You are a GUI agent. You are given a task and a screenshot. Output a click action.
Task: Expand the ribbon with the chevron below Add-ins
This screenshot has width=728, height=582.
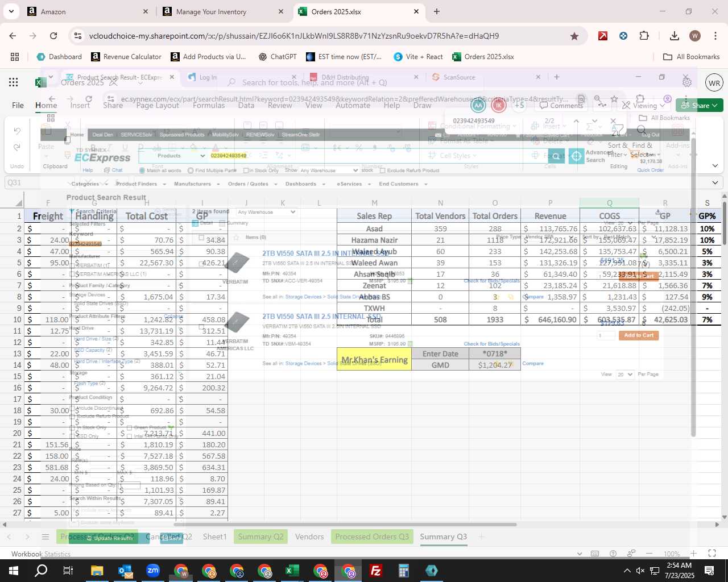tap(715, 166)
